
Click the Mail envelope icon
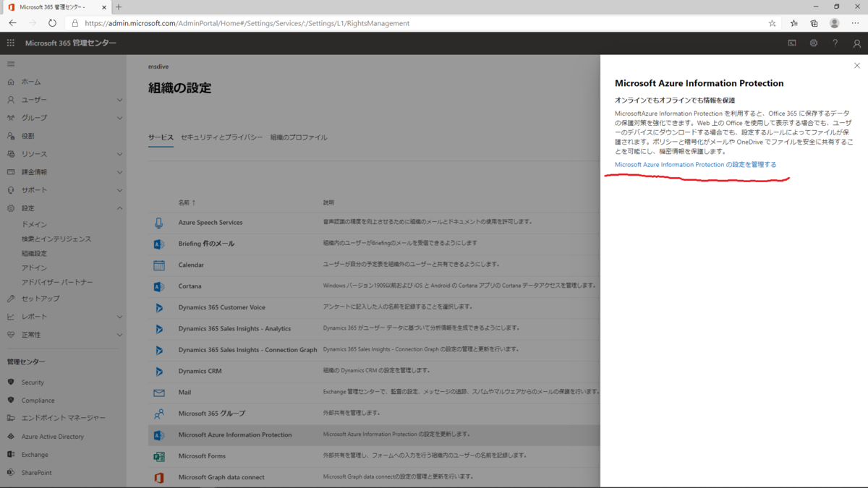tap(158, 393)
